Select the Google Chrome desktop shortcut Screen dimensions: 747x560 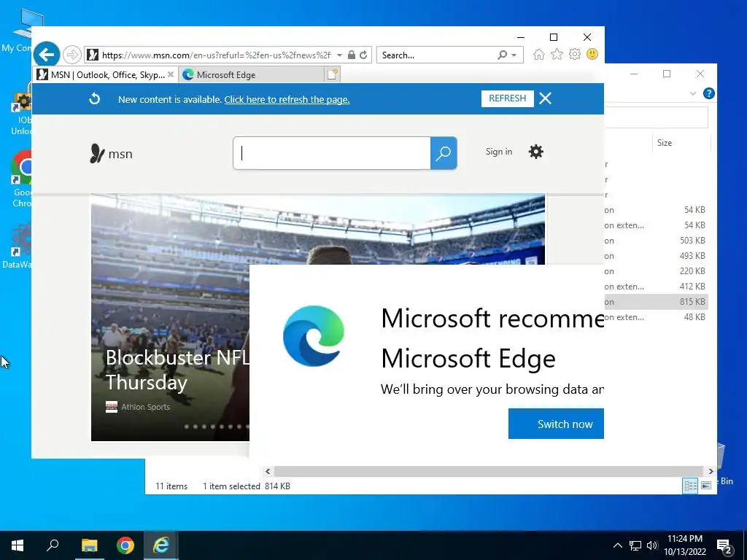pos(22,179)
